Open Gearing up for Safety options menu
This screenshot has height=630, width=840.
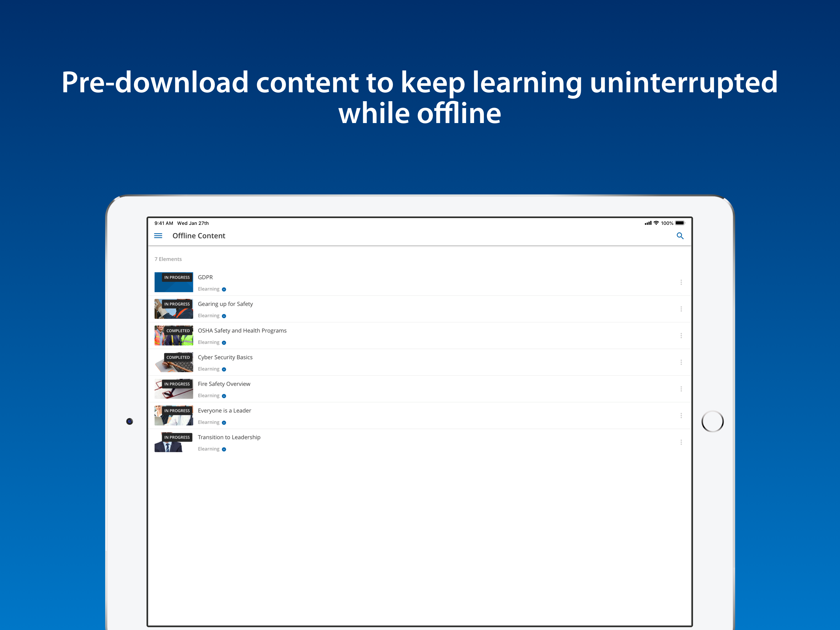click(681, 309)
